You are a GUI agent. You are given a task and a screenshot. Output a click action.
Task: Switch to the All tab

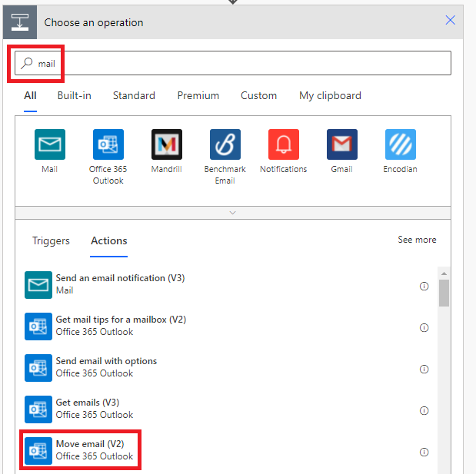tap(30, 96)
